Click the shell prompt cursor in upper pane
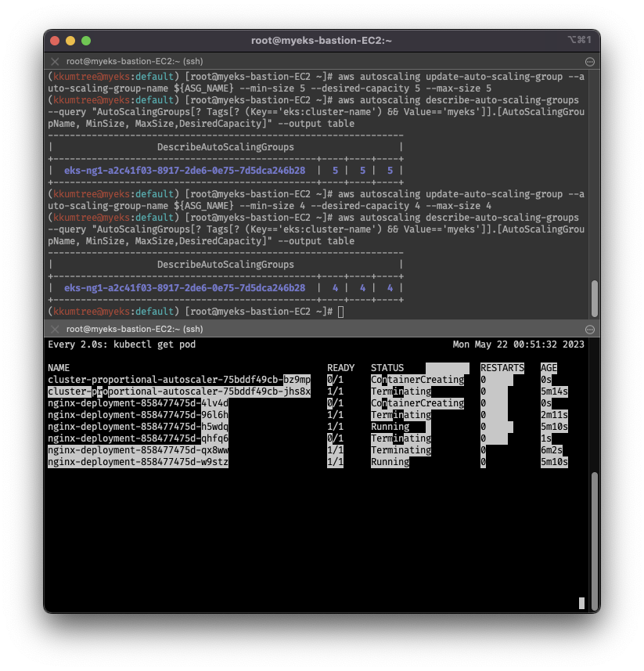Screen dimensions: 644x671 [x=341, y=312]
